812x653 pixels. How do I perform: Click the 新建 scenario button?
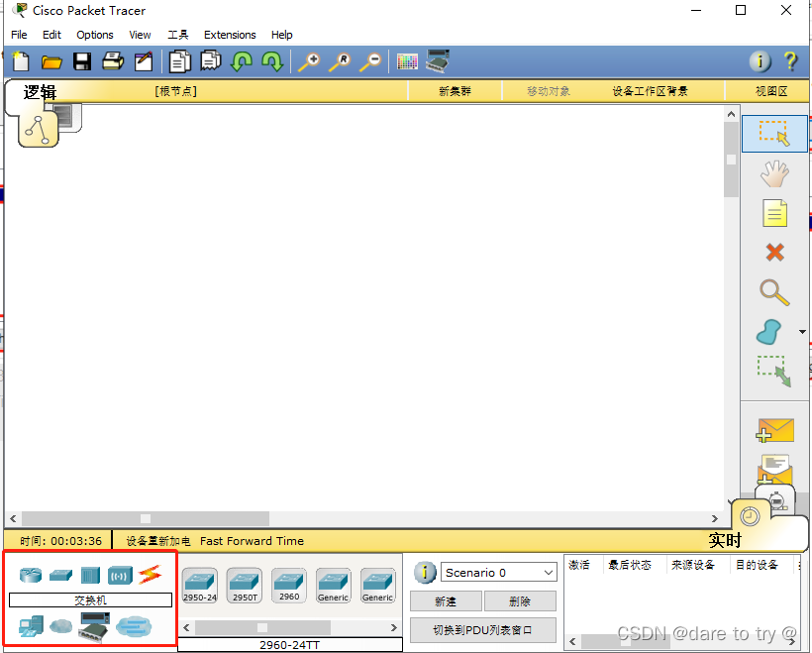(446, 601)
